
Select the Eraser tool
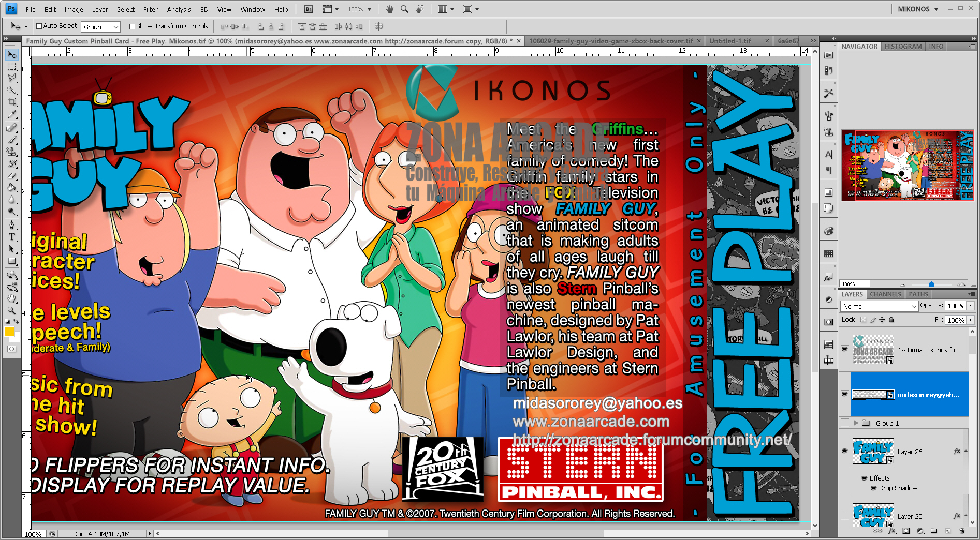click(x=11, y=175)
